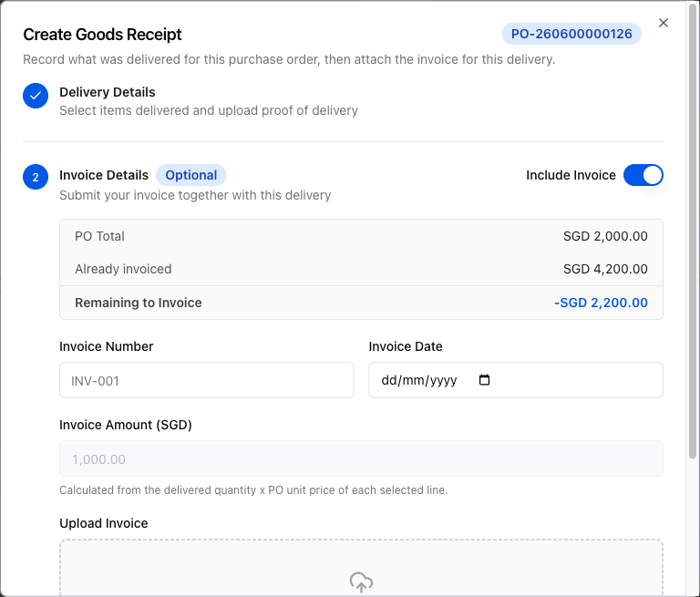Click the 'Calculated from the delivered quantity' helper text
This screenshot has width=700, height=597.
253,490
